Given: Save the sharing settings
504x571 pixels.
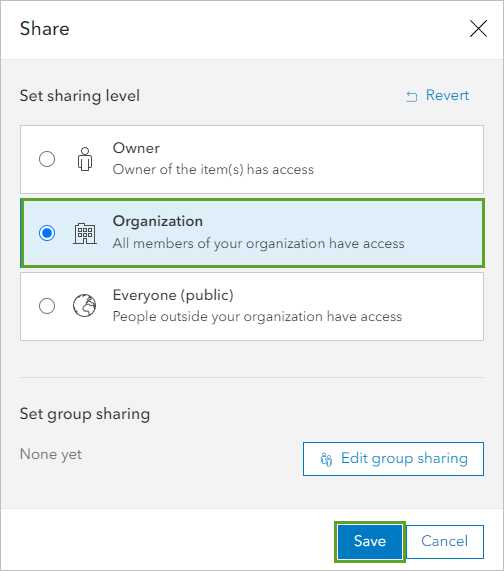Looking at the screenshot, I should pos(370,541).
